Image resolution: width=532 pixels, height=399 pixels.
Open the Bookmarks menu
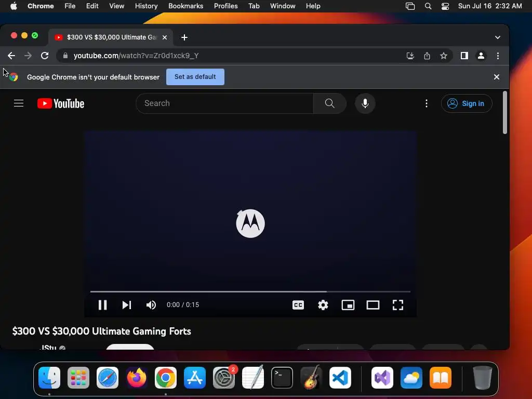tap(185, 6)
